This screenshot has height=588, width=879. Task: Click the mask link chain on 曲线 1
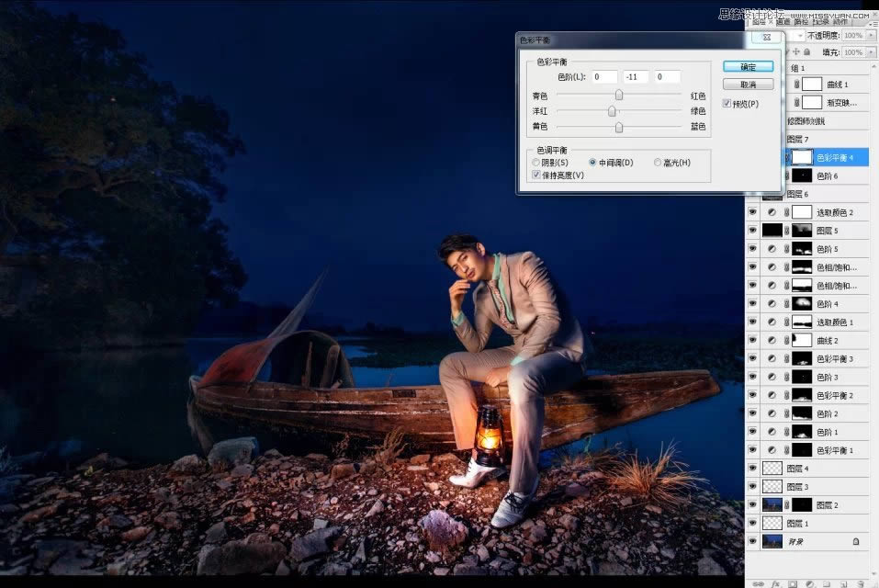pos(796,85)
